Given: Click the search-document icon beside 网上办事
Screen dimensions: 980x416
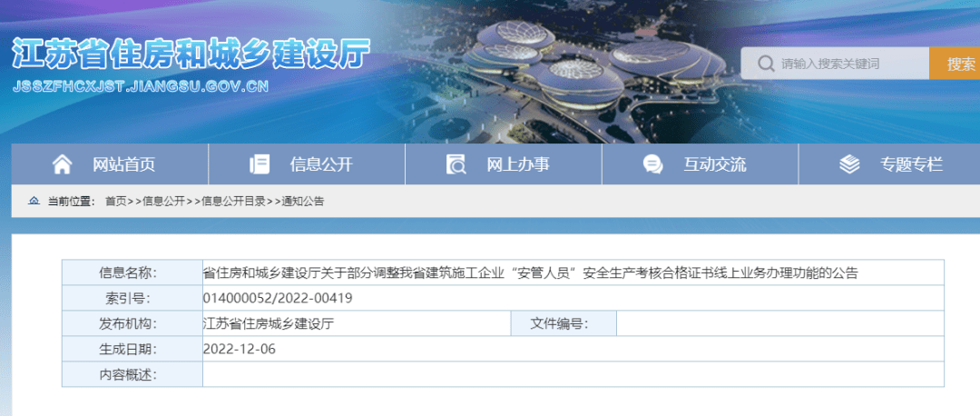Looking at the screenshot, I should click(456, 164).
